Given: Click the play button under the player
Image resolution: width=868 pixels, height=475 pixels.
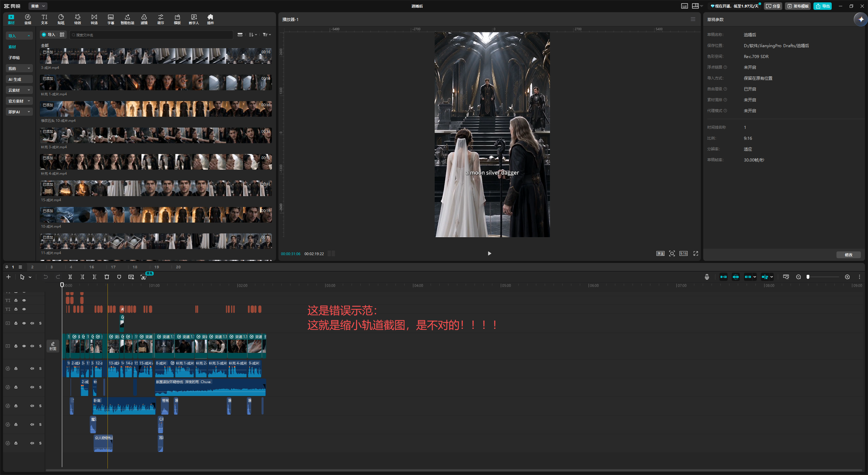Looking at the screenshot, I should point(489,253).
